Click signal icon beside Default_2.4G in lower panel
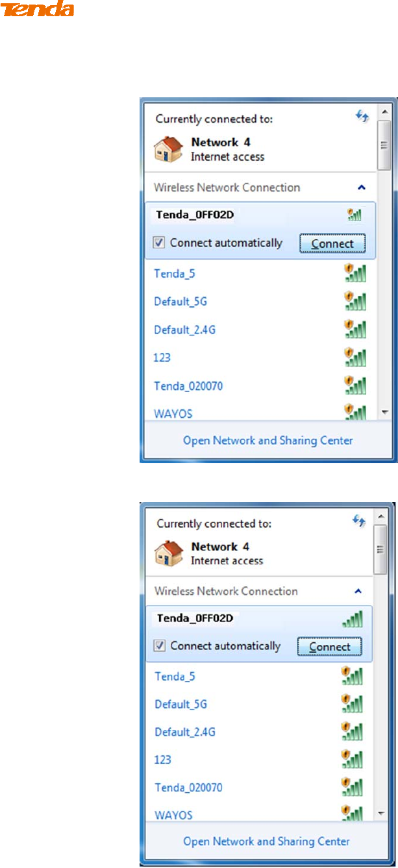The width and height of the screenshot is (398, 868). (x=352, y=732)
